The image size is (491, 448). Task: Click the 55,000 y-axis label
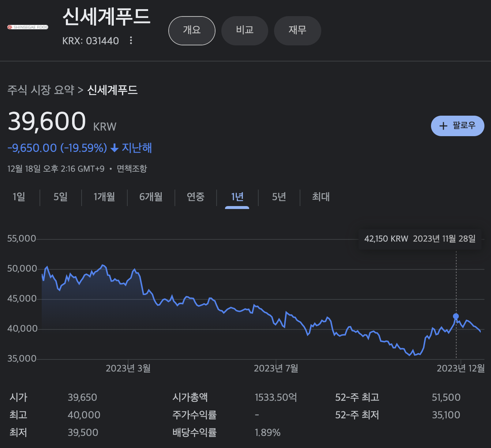click(22, 239)
